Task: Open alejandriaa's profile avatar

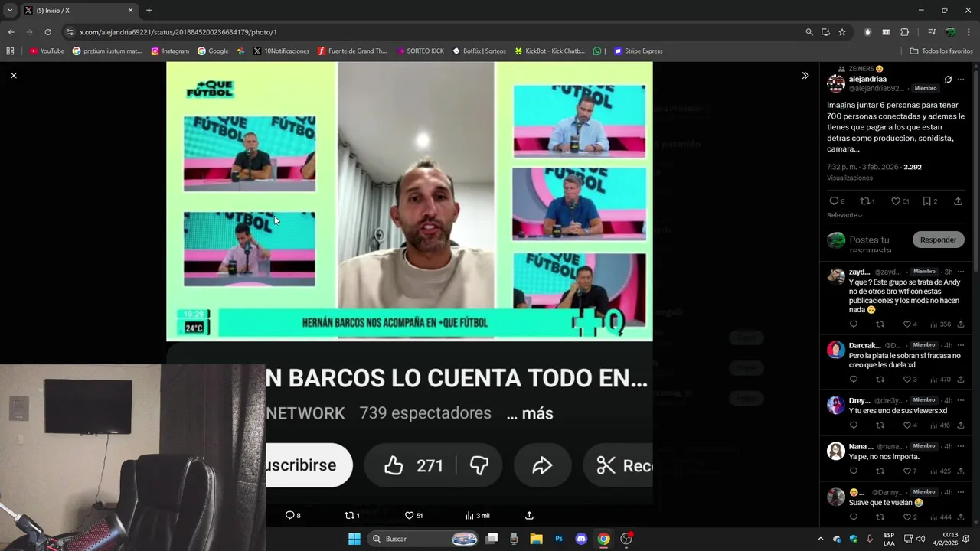Action: [836, 83]
